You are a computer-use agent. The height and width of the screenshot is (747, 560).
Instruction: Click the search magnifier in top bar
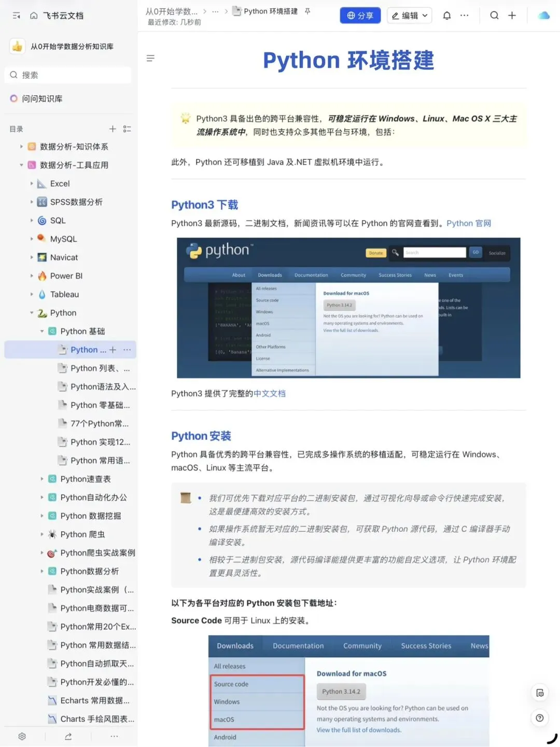tap(494, 16)
